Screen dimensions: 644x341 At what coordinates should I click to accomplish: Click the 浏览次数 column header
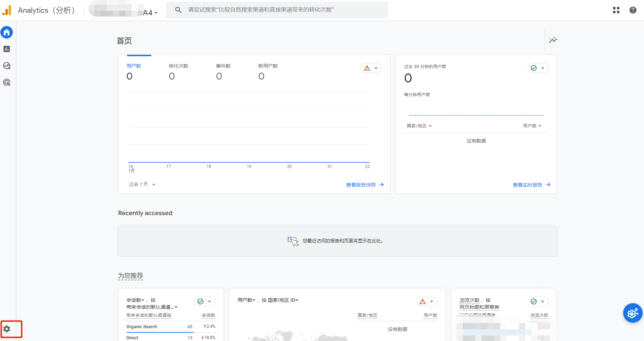point(539,315)
